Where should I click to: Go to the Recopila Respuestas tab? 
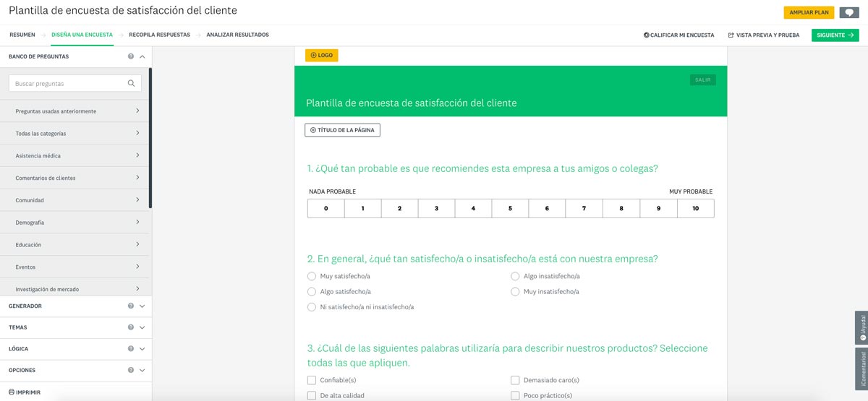pos(159,35)
